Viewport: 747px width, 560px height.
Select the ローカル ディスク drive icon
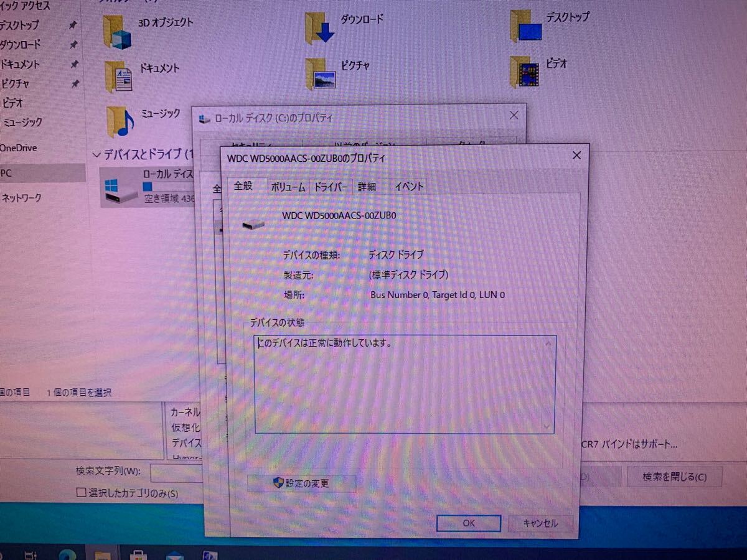[x=120, y=190]
